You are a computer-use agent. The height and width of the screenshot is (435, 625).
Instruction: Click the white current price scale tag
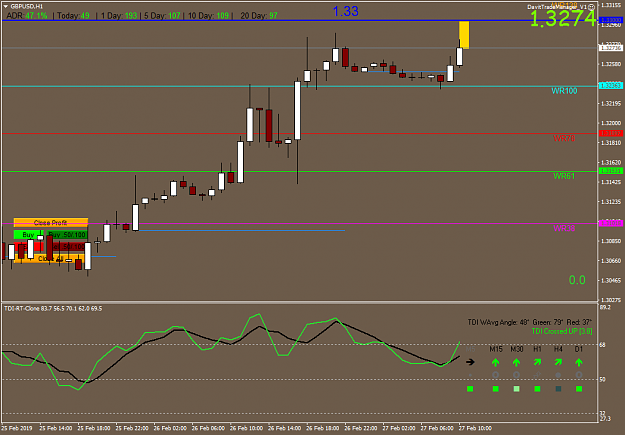pos(611,48)
